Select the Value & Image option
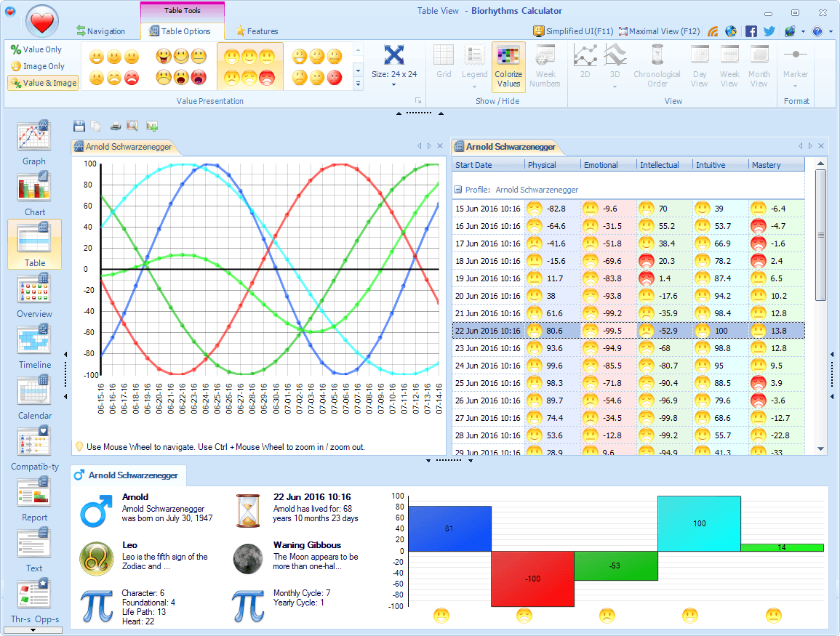Viewport: 840px width, 636px height. [x=44, y=82]
